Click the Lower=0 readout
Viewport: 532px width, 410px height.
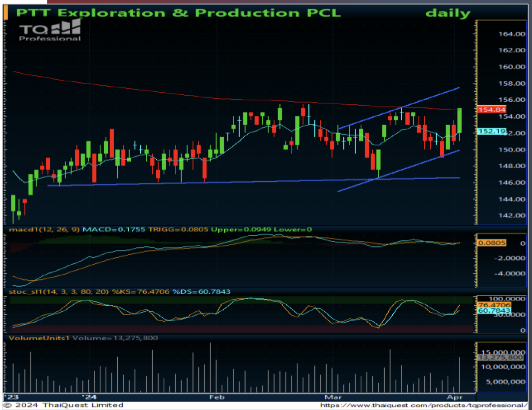pyautogui.click(x=293, y=229)
